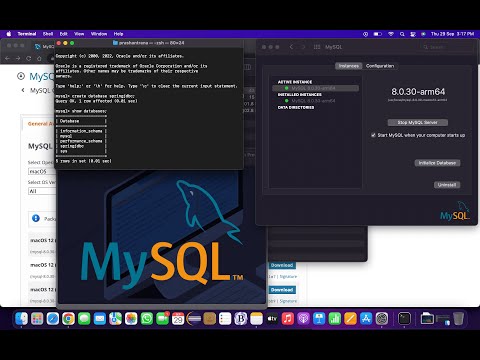Click the menu bar date and time

452,34
